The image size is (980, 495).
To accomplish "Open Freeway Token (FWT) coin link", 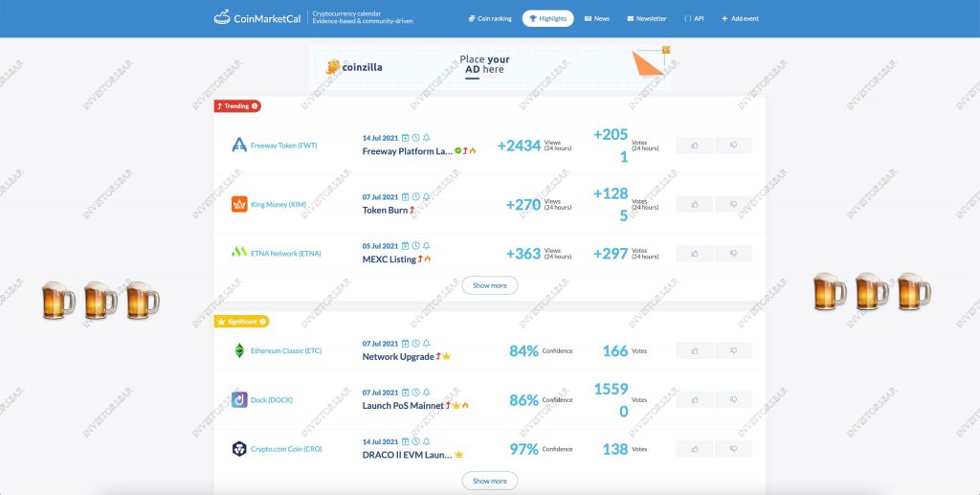I will click(283, 146).
